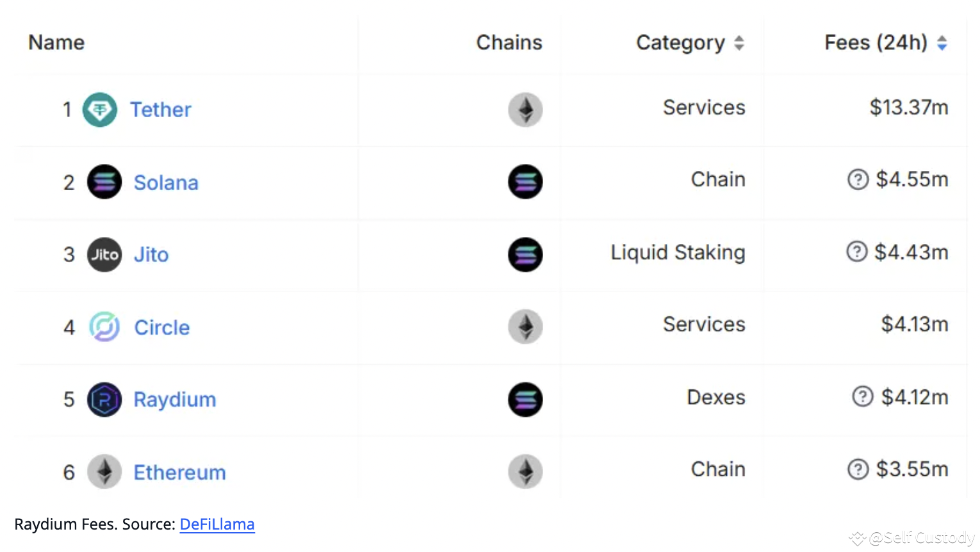Click the question mark beside Ethereum's $3.55m

click(858, 469)
